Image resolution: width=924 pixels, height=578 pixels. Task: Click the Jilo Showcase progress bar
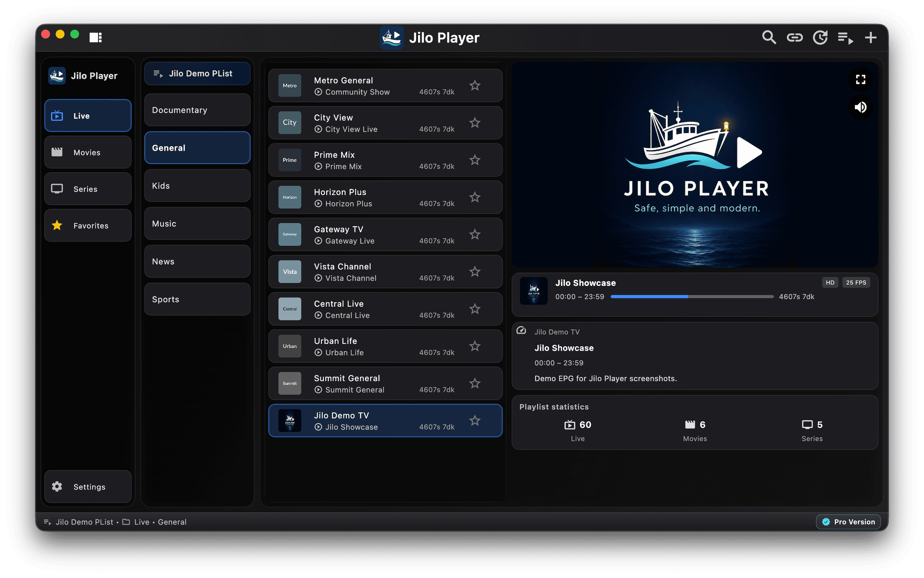tap(692, 297)
